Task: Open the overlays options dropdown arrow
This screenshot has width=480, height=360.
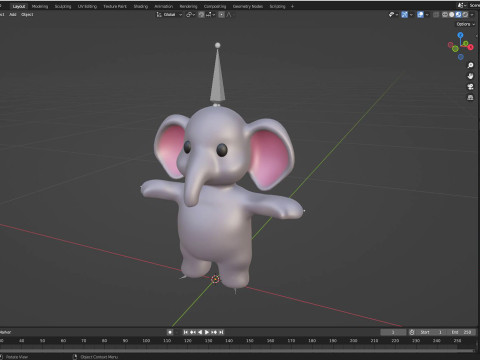Action: [427, 15]
